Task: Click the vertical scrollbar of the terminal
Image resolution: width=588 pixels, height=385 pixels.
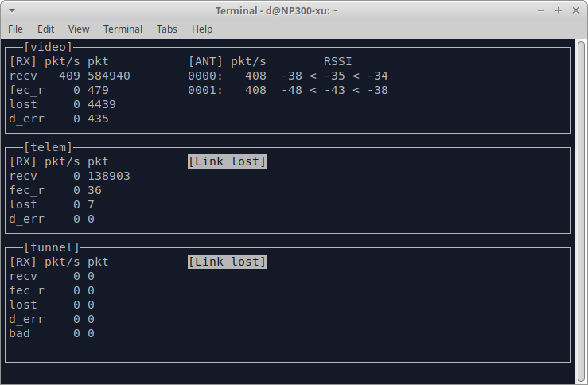Action: tap(582, 210)
